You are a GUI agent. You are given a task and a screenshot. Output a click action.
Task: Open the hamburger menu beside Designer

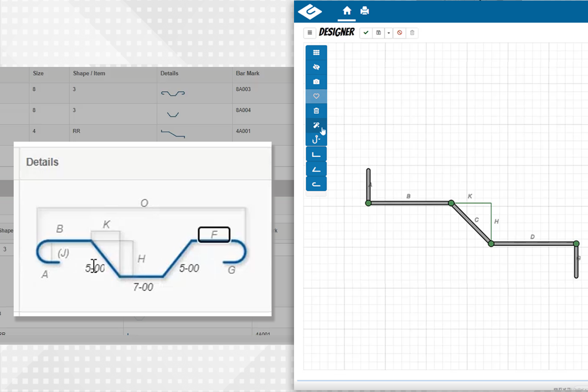pyautogui.click(x=310, y=33)
